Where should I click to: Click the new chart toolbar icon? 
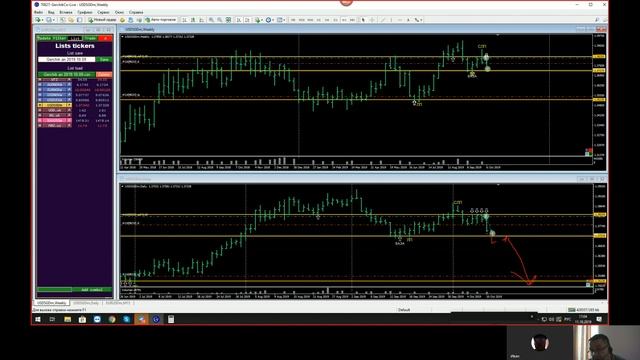pyautogui.click(x=38, y=20)
